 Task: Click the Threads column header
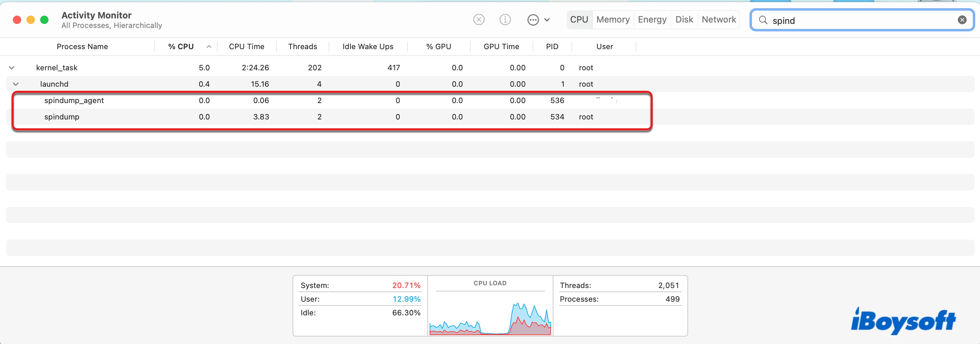(302, 46)
